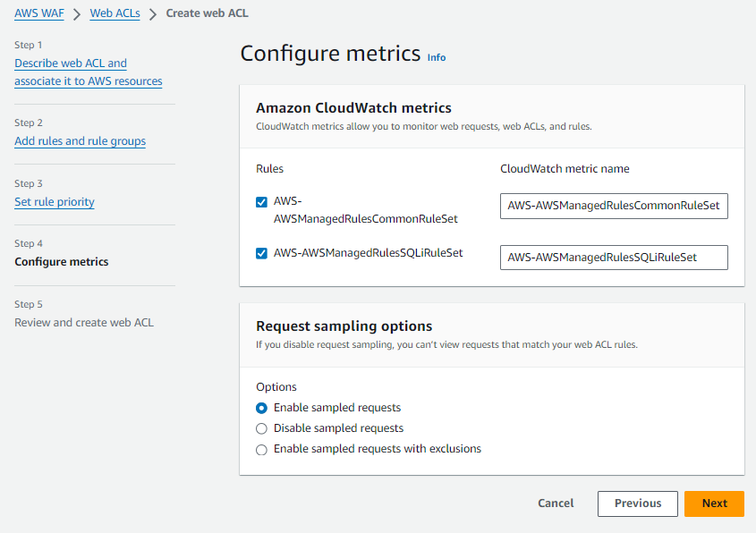Image resolution: width=756 pixels, height=533 pixels.
Task: Uncheck the AWS-AWSManagedRulesCommonRuleSet checkbox
Action: [x=261, y=202]
